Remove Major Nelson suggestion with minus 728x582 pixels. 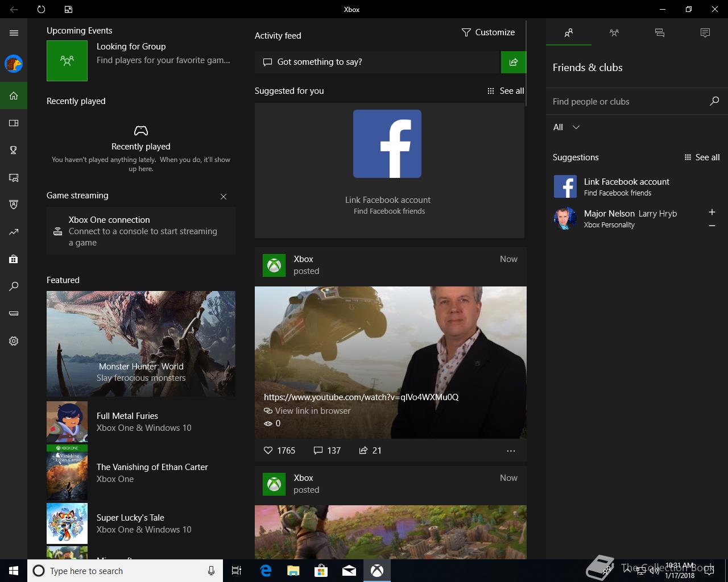click(712, 226)
